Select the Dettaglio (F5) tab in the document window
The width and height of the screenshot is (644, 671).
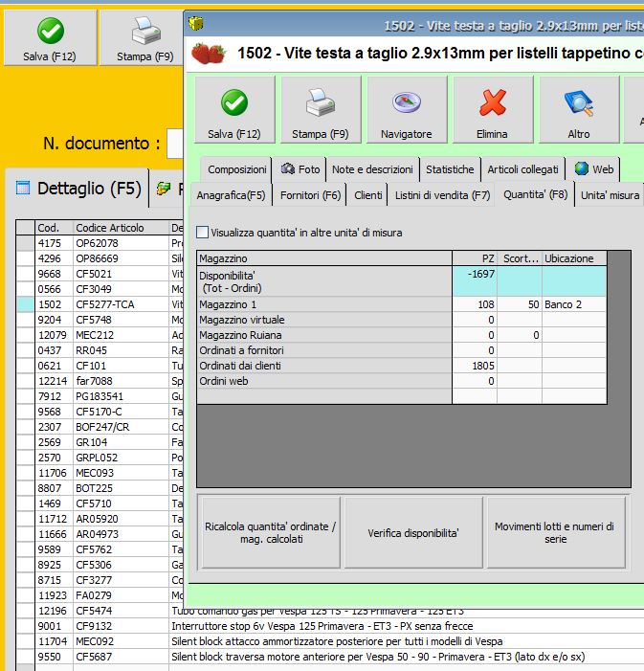pyautogui.click(x=78, y=189)
